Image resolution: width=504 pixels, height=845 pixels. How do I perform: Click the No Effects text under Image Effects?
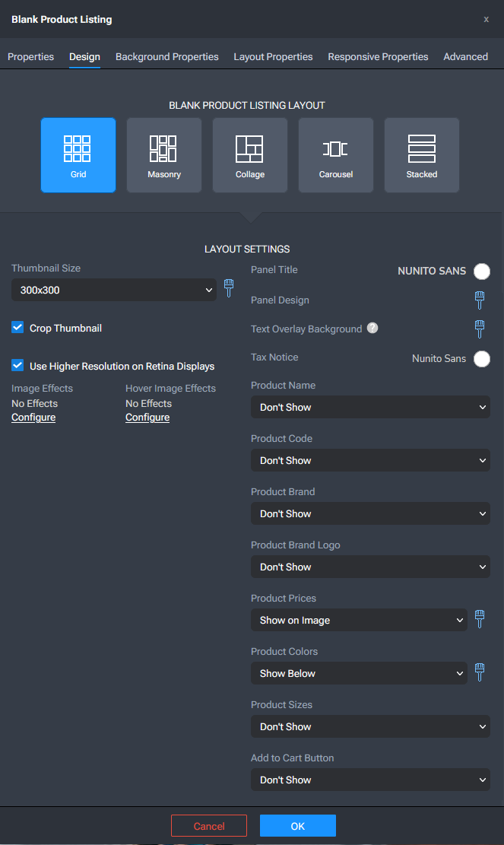[x=34, y=403]
